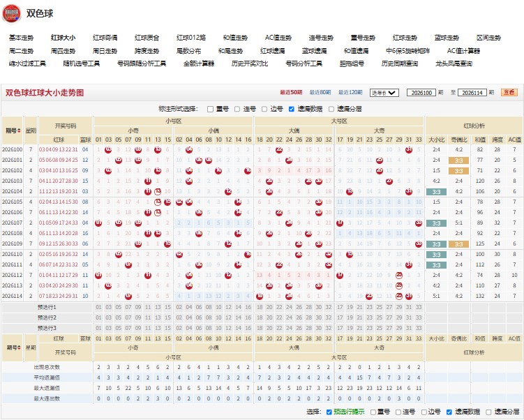Click red ball 19 in row 2026110
The image size is (524, 420).
350,255
